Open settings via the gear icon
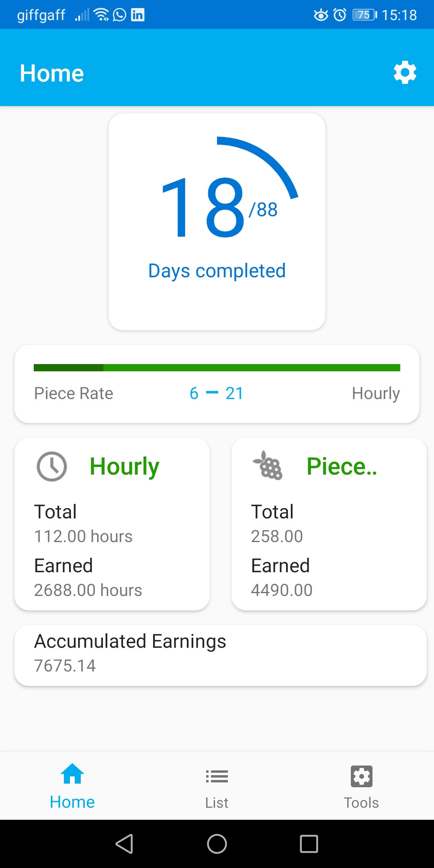Viewport: 434px width, 868px height. coord(405,73)
